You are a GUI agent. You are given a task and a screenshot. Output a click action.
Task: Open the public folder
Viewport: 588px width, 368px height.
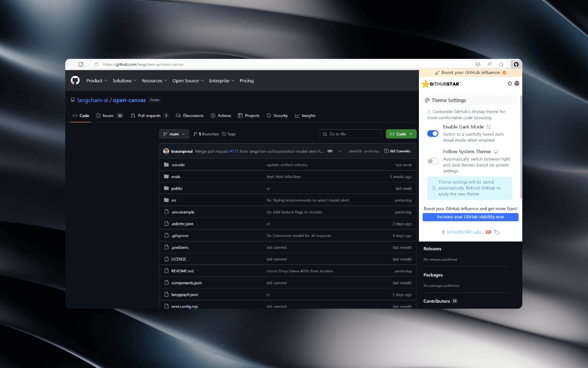[x=177, y=188]
